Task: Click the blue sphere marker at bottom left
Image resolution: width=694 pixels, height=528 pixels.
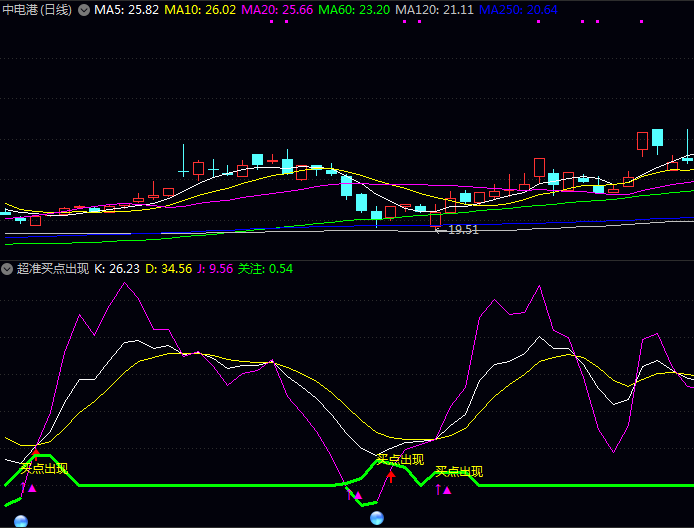Action: coord(21,520)
